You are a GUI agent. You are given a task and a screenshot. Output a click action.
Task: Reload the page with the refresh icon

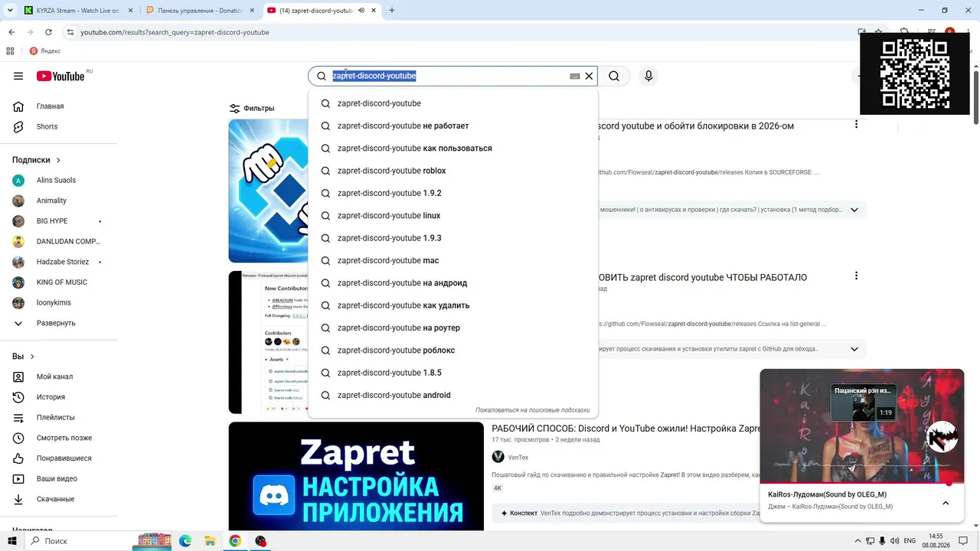tap(48, 32)
